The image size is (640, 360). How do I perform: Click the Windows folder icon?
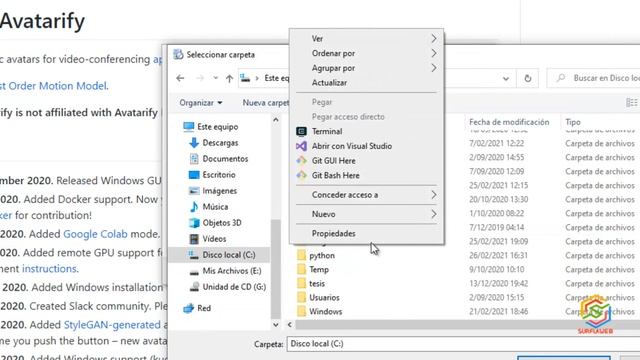301,311
